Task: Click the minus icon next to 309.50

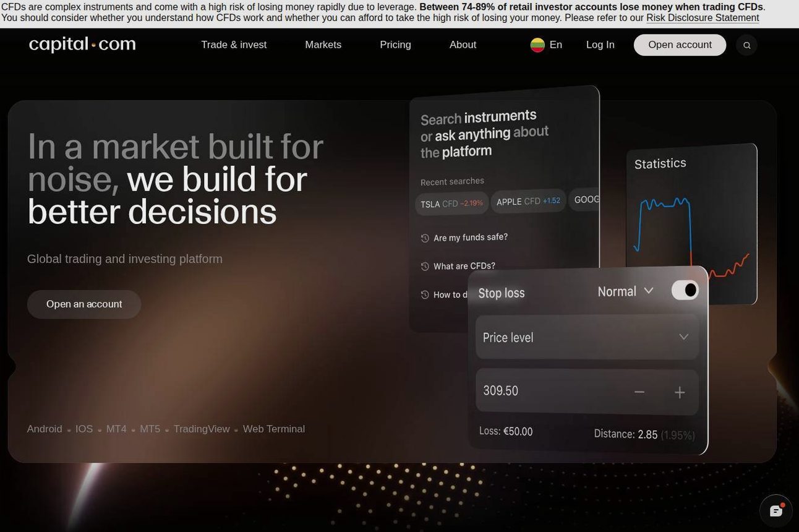Action: point(639,392)
